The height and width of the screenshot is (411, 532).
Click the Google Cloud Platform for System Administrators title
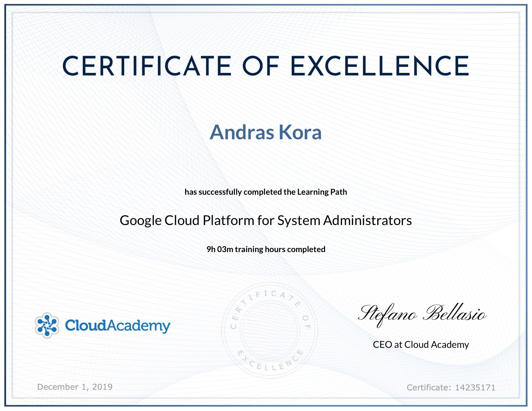coord(266,220)
